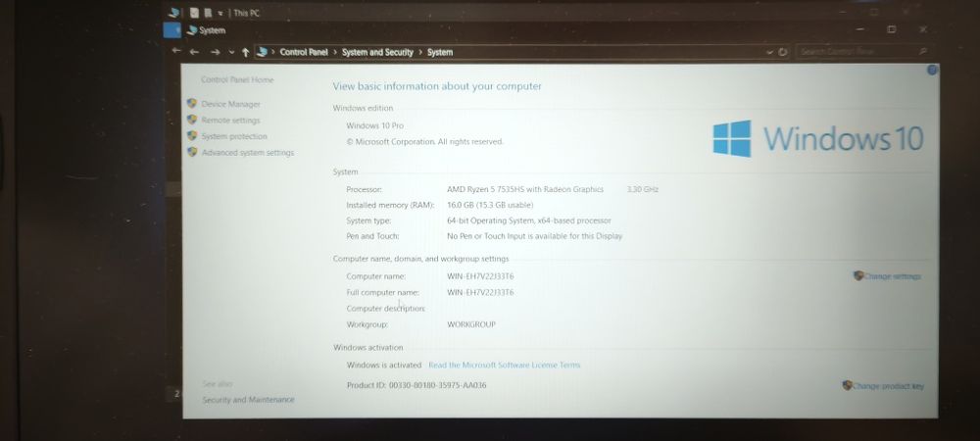Click the shield icon beside Change settings
The width and height of the screenshot is (980, 441).
pos(858,275)
